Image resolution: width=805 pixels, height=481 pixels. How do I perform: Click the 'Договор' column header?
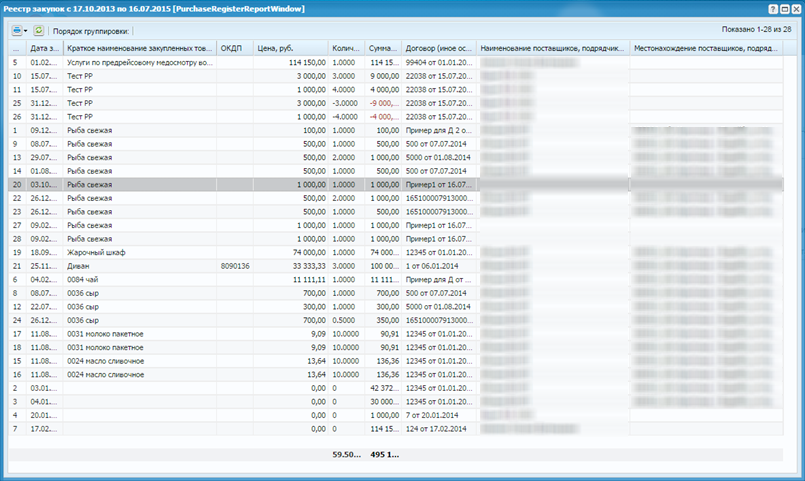point(438,48)
